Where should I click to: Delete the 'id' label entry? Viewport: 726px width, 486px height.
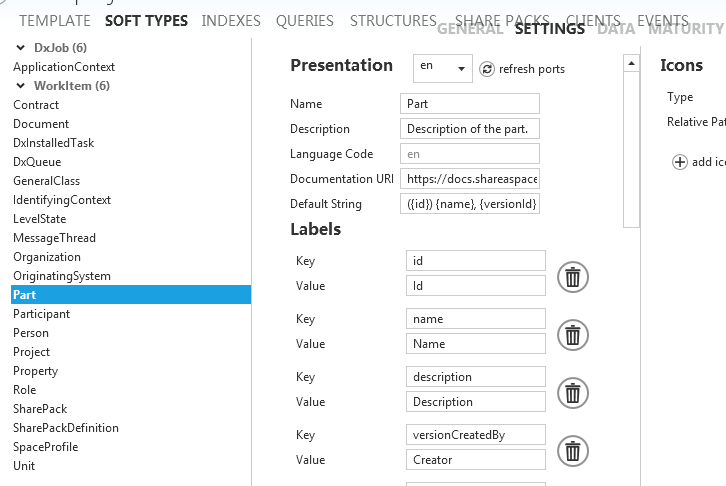click(x=572, y=277)
